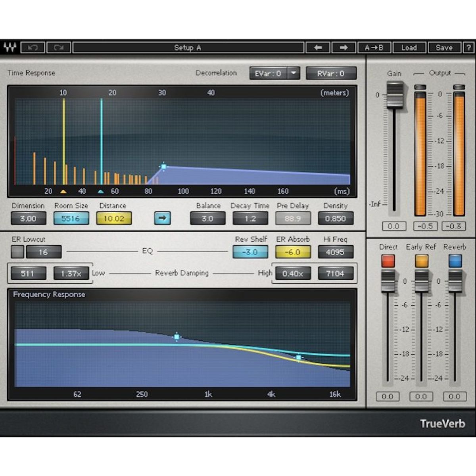Click the Room Size value field showing 5516
The width and height of the screenshot is (476, 476).
(x=71, y=219)
